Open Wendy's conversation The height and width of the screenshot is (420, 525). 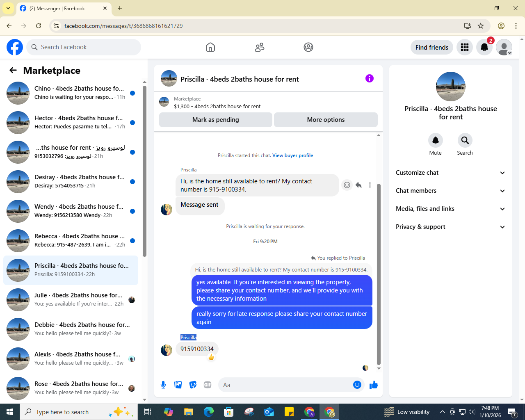coord(71,211)
